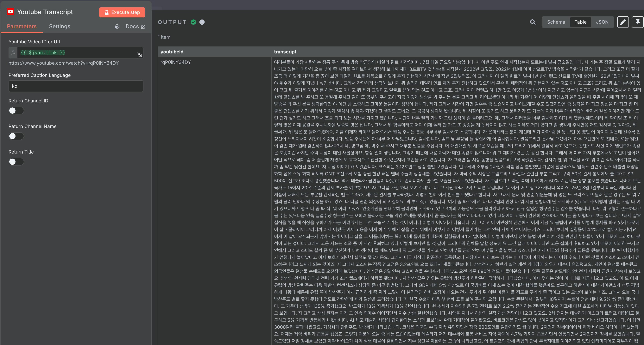Open the Settings tab

pos(60,27)
